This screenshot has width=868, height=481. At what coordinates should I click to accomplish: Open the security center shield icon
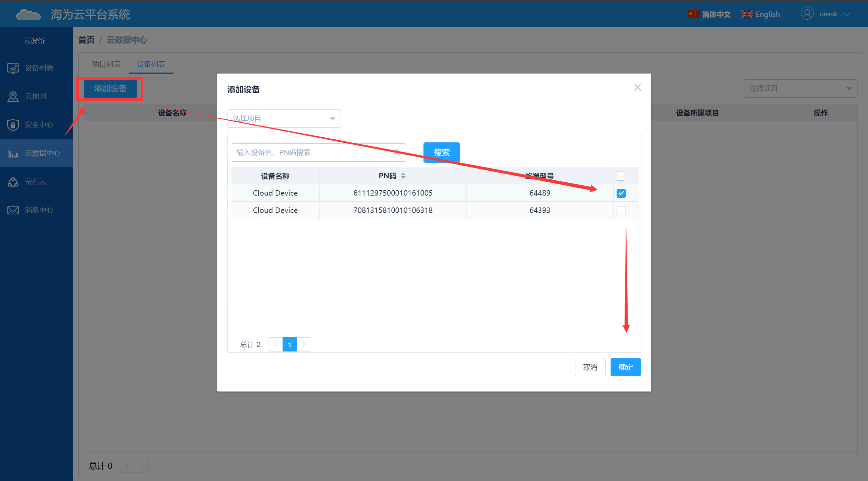pyautogui.click(x=13, y=125)
